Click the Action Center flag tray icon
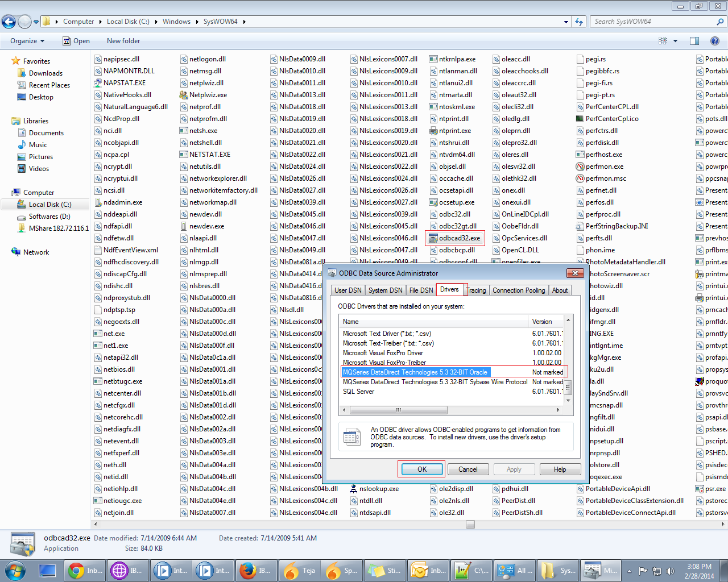The height and width of the screenshot is (582, 728). 643,571
